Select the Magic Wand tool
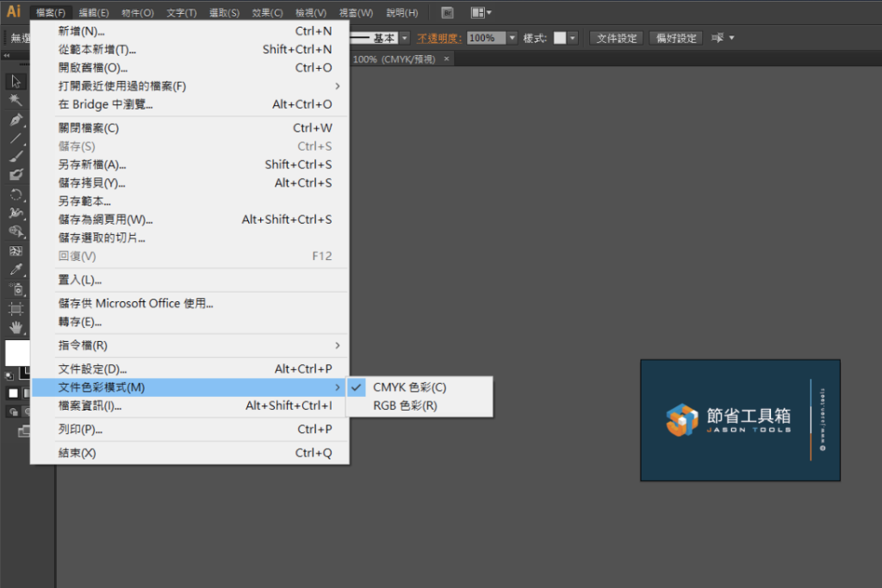The image size is (882, 588). 16,101
